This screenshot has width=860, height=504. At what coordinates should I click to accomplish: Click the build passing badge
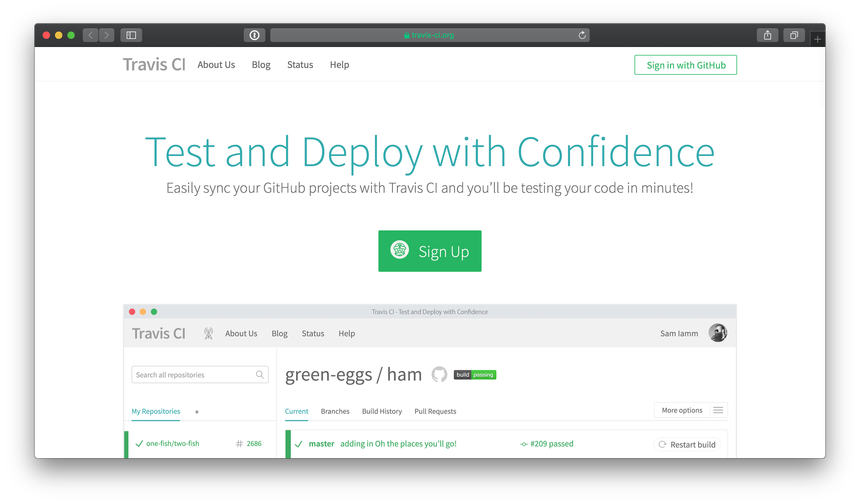coord(475,375)
